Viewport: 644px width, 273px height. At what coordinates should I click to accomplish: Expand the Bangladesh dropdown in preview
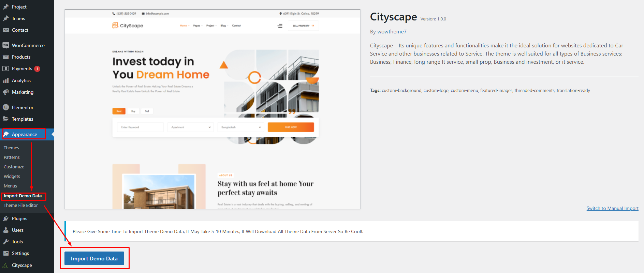pyautogui.click(x=241, y=127)
